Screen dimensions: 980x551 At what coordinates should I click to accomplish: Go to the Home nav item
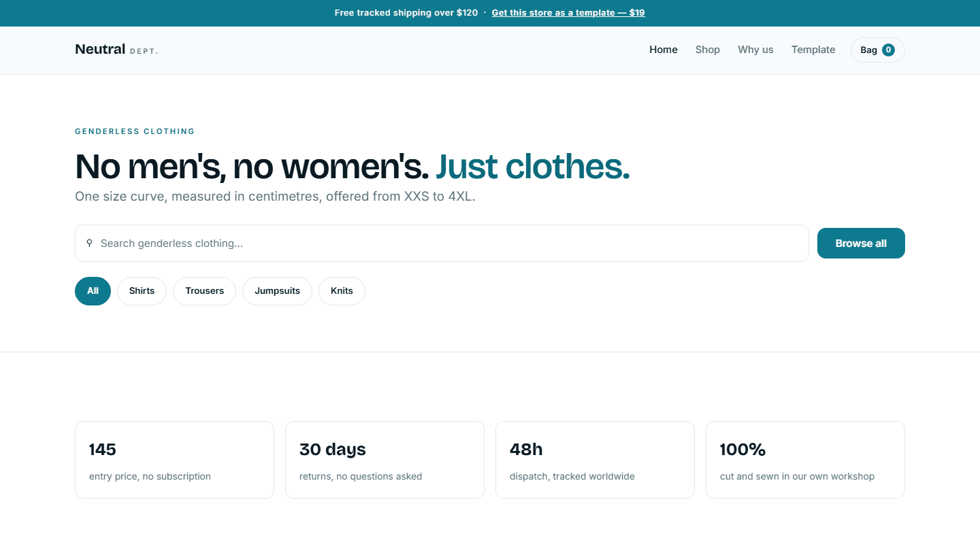[664, 50]
